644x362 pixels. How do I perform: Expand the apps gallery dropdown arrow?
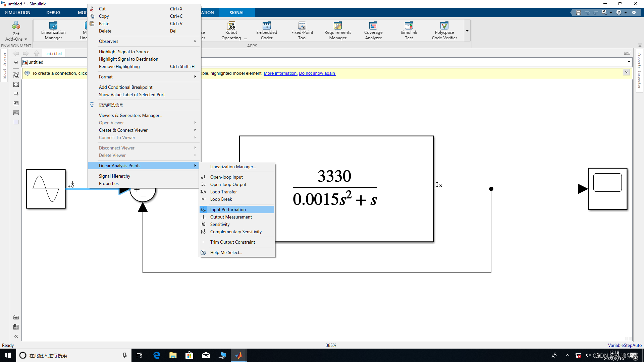pyautogui.click(x=467, y=31)
